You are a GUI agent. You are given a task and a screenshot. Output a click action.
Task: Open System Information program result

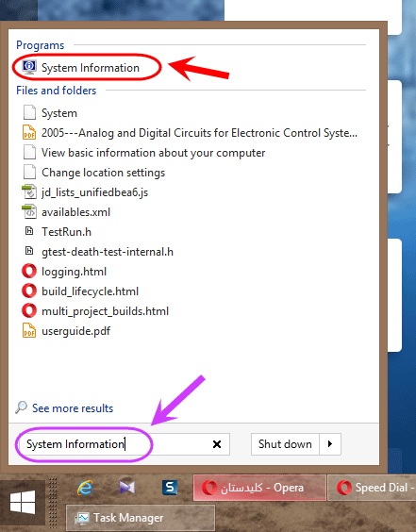pos(91,68)
